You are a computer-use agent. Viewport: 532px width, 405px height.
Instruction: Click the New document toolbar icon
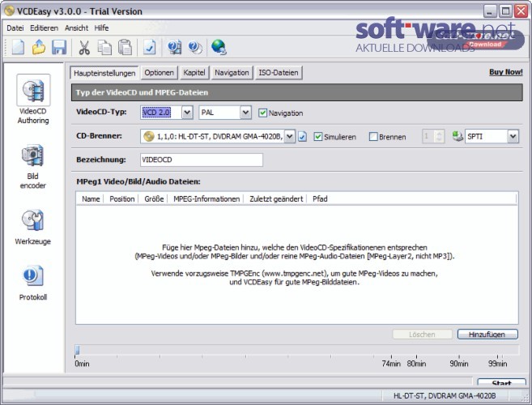click(18, 47)
